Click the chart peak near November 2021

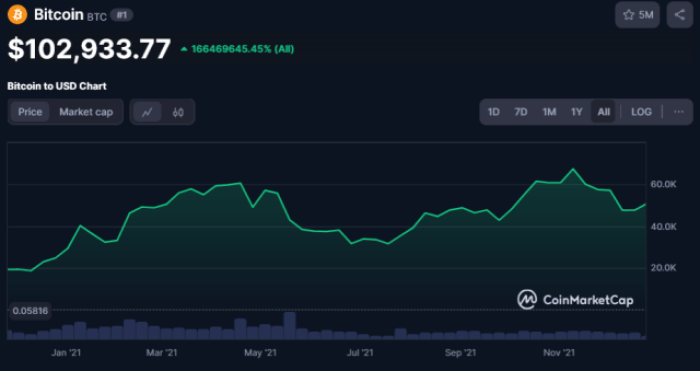[x=573, y=169]
